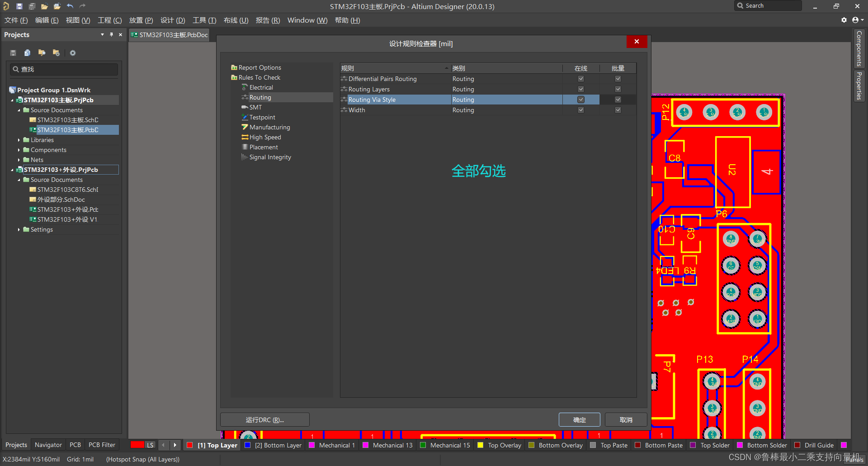The height and width of the screenshot is (466, 868).
Task: Expand the Settings folder
Action: click(x=19, y=230)
